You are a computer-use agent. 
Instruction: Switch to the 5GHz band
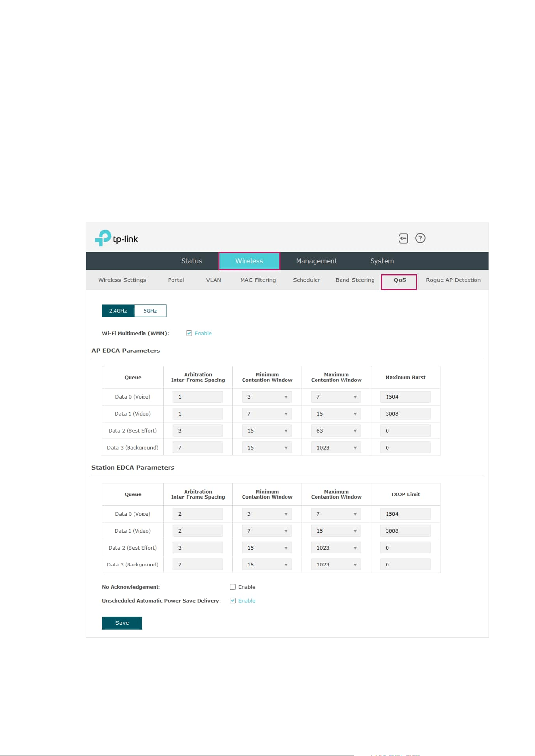point(150,311)
